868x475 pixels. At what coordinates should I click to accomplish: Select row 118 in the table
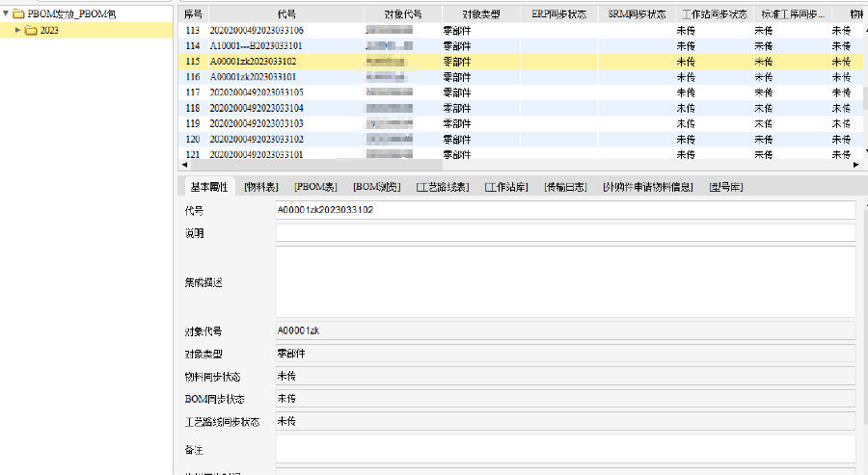(289, 108)
